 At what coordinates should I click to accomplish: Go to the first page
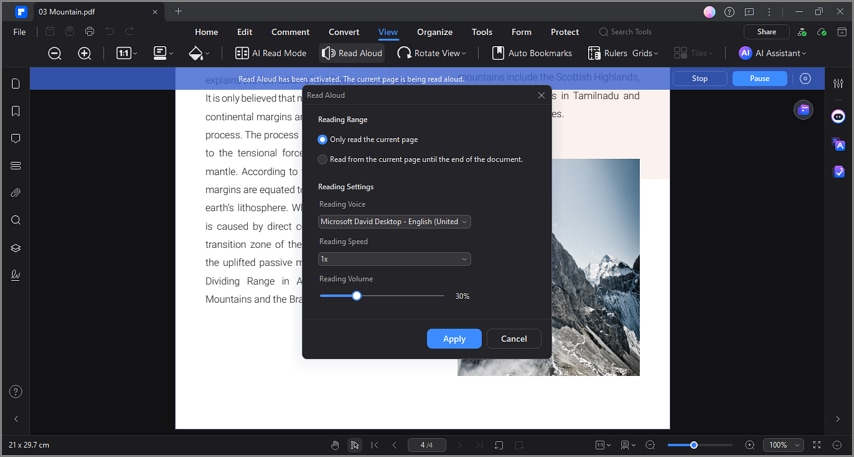click(375, 445)
